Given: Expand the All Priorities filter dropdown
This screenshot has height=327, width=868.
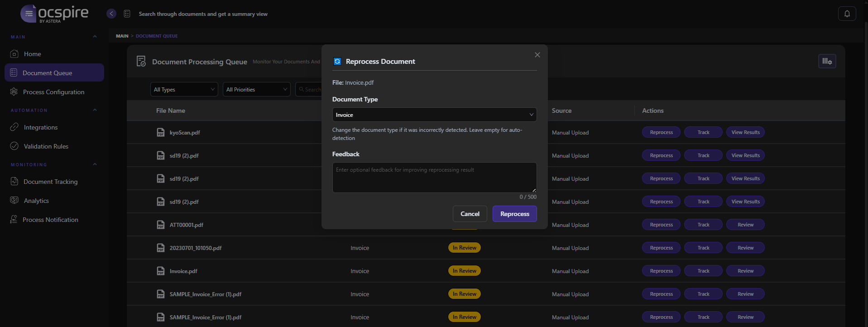Looking at the screenshot, I should [256, 89].
